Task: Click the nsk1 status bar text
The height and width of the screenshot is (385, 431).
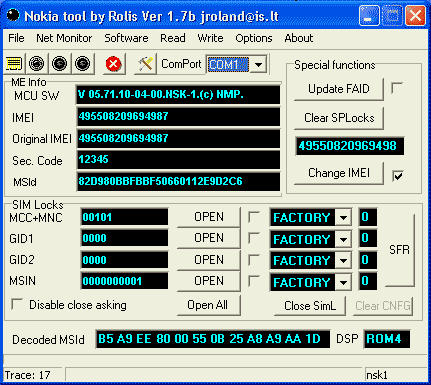Action: coord(377,375)
